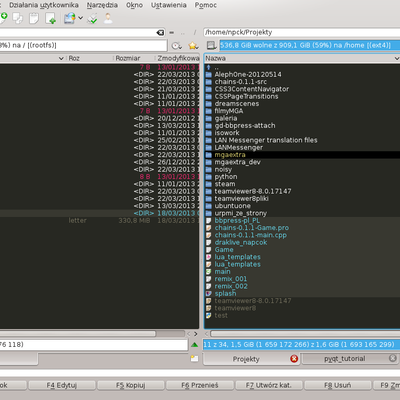Select the CSS3ContentNavigator folder name

pyautogui.click(x=252, y=89)
